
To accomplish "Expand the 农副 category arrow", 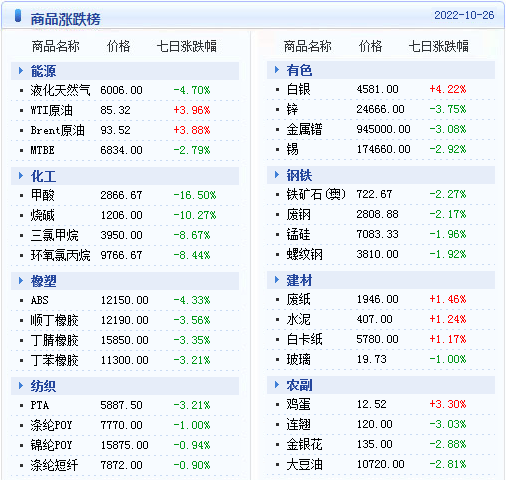I will pos(277,385).
